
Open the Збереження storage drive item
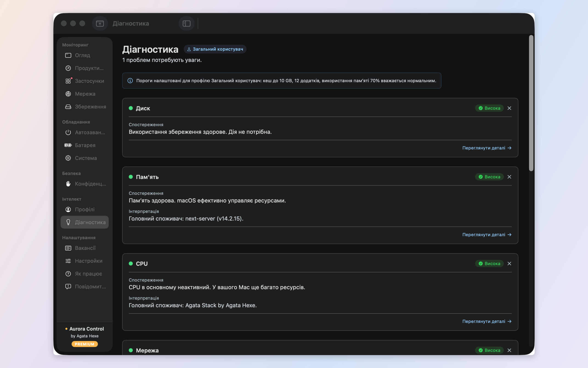(85, 106)
